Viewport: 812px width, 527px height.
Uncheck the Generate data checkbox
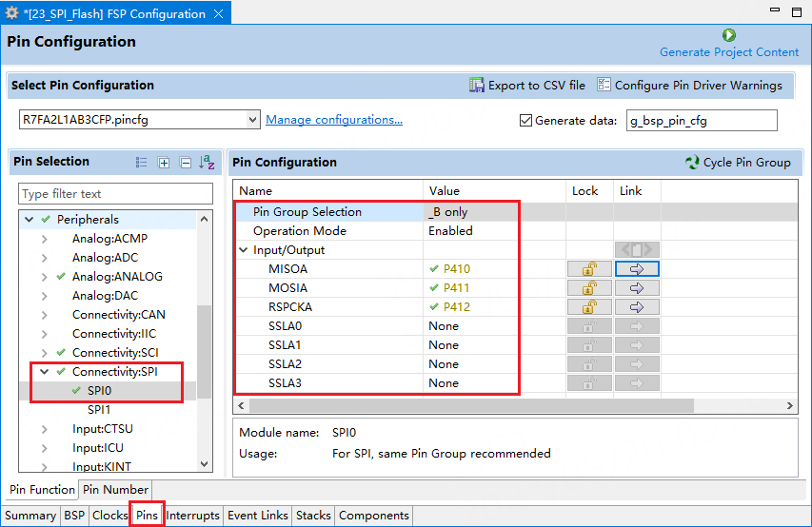pos(525,121)
